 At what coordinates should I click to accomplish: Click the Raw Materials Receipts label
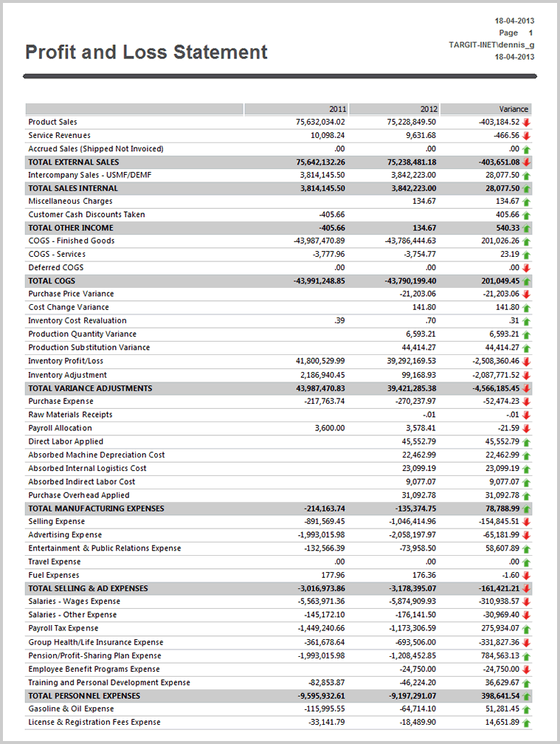pyautogui.click(x=70, y=415)
